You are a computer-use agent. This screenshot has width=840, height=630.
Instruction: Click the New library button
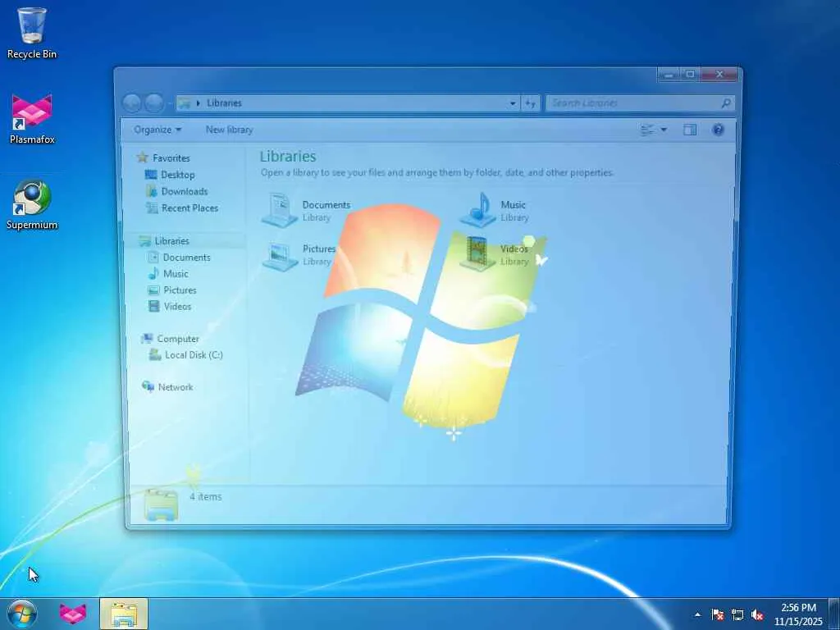pos(230,130)
